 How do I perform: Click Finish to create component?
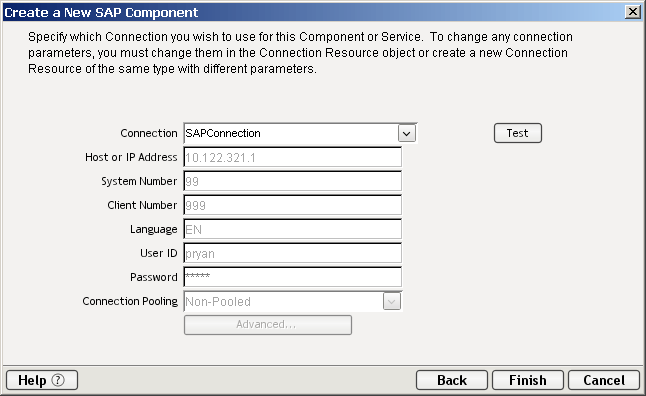click(527, 380)
